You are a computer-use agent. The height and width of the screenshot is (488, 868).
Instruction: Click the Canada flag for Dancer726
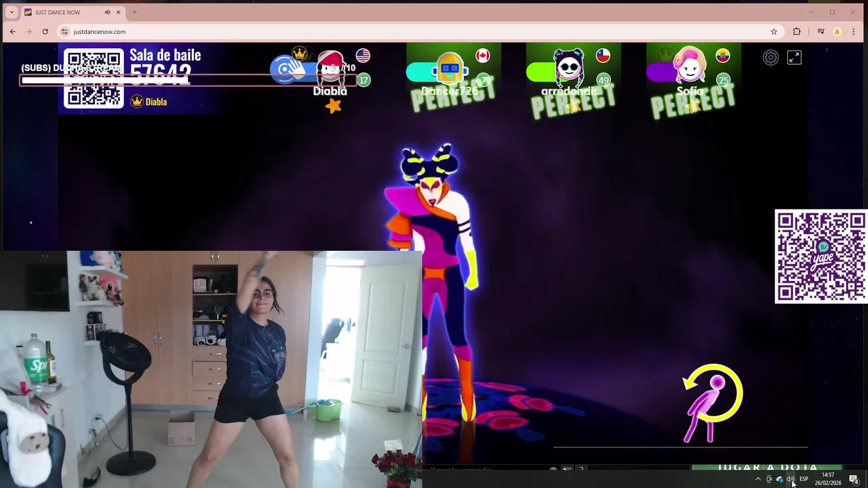click(x=483, y=56)
